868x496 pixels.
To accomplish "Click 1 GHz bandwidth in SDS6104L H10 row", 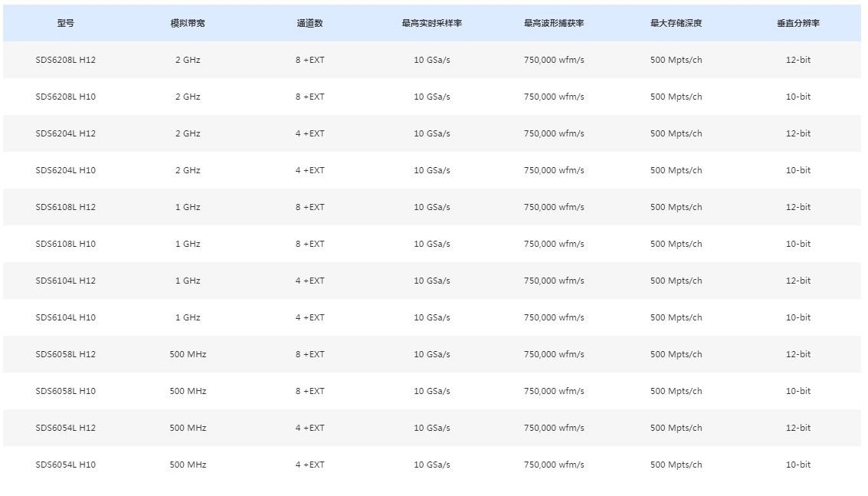I will pos(188,317).
